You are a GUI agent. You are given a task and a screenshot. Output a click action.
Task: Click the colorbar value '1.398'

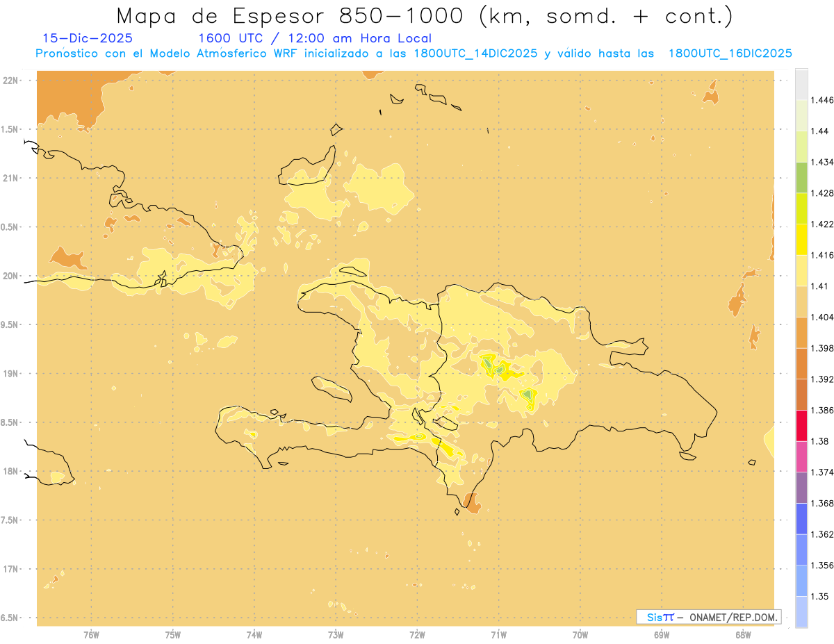click(x=823, y=348)
